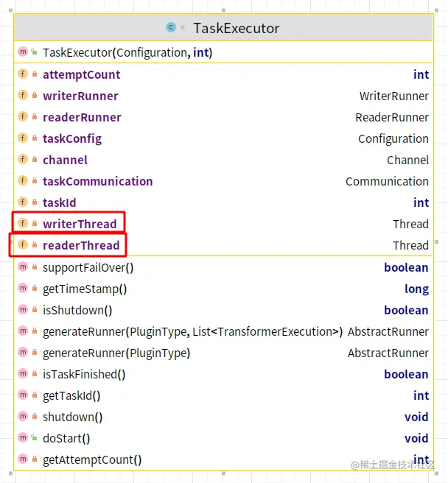This screenshot has height=483, width=448.
Task: Click the getTaskId() method icon
Action: (23, 395)
